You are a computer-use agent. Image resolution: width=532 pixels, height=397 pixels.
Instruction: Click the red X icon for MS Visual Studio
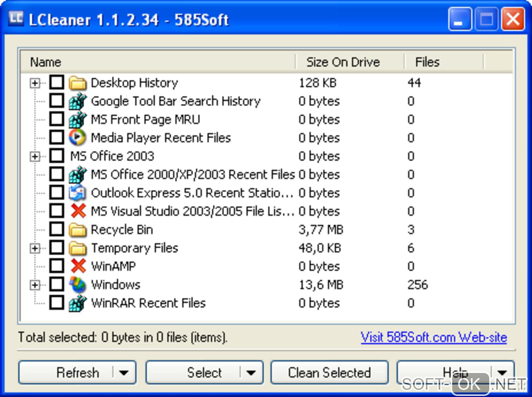pyautogui.click(x=78, y=211)
